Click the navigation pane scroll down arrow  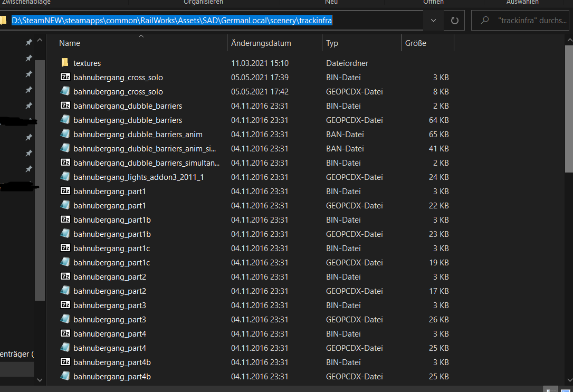[40, 379]
